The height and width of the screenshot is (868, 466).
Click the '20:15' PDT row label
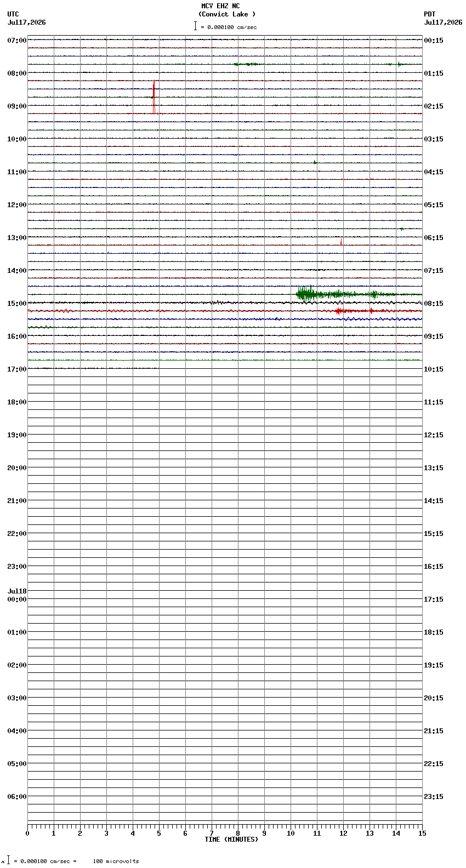[x=434, y=698]
